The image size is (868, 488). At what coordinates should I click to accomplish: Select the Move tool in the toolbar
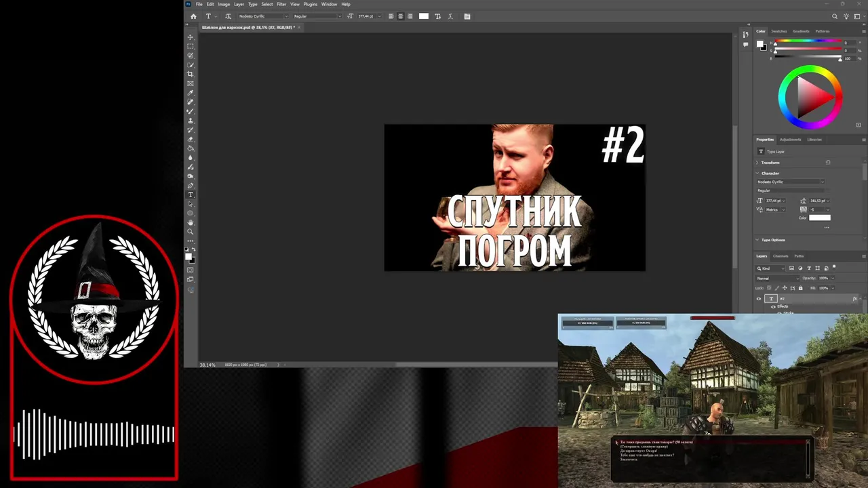click(190, 37)
